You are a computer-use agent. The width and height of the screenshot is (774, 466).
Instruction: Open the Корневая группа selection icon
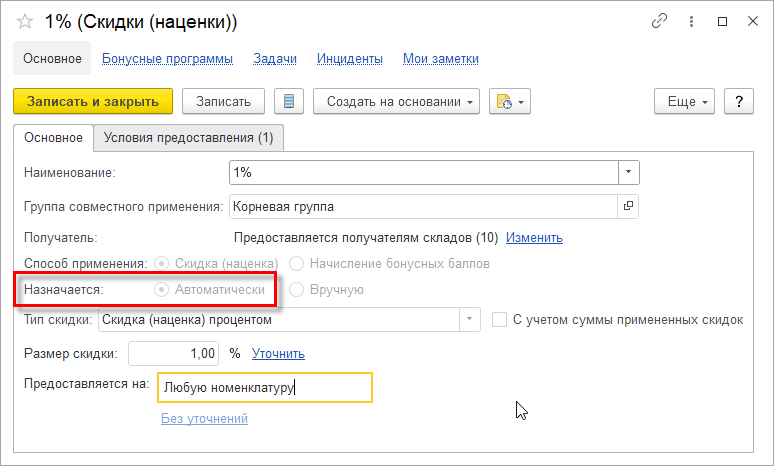tap(628, 207)
